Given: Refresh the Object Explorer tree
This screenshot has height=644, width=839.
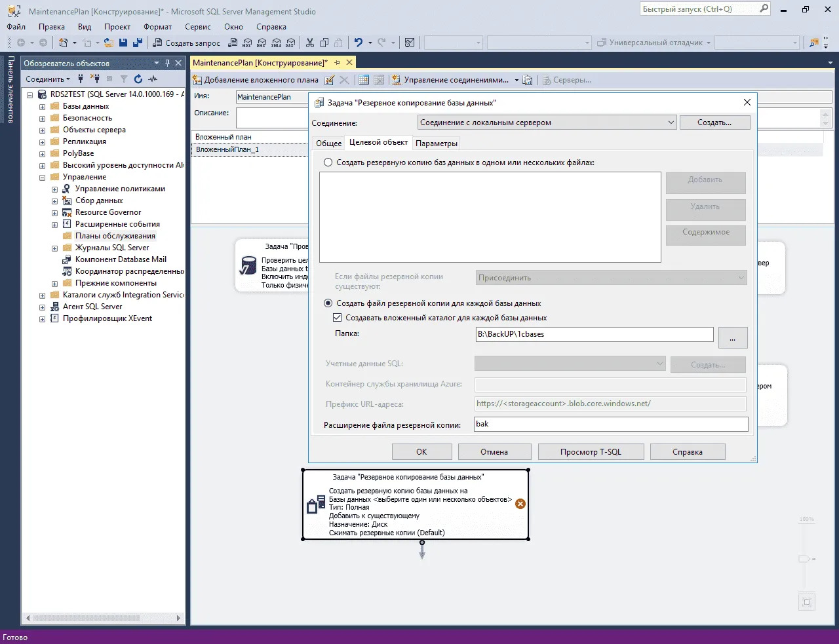Looking at the screenshot, I should click(138, 79).
